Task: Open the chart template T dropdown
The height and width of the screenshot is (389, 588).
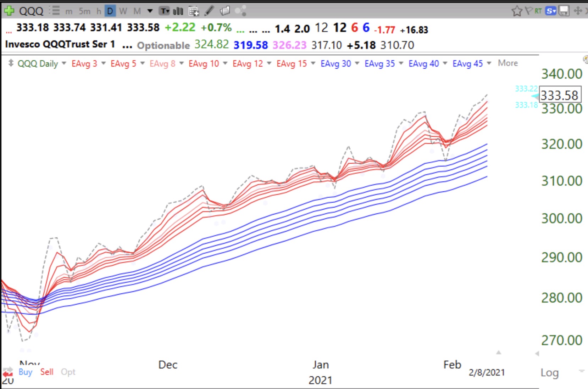Action: [x=165, y=11]
